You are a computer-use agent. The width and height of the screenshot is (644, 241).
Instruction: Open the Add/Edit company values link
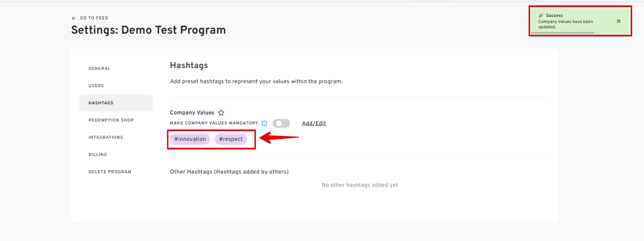coord(314,123)
